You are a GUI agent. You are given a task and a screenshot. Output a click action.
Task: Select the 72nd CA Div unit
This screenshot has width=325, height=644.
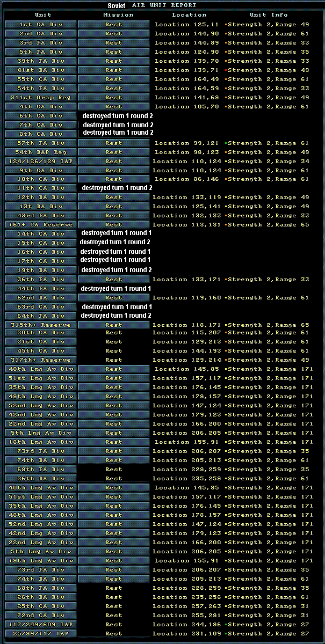tap(41, 616)
